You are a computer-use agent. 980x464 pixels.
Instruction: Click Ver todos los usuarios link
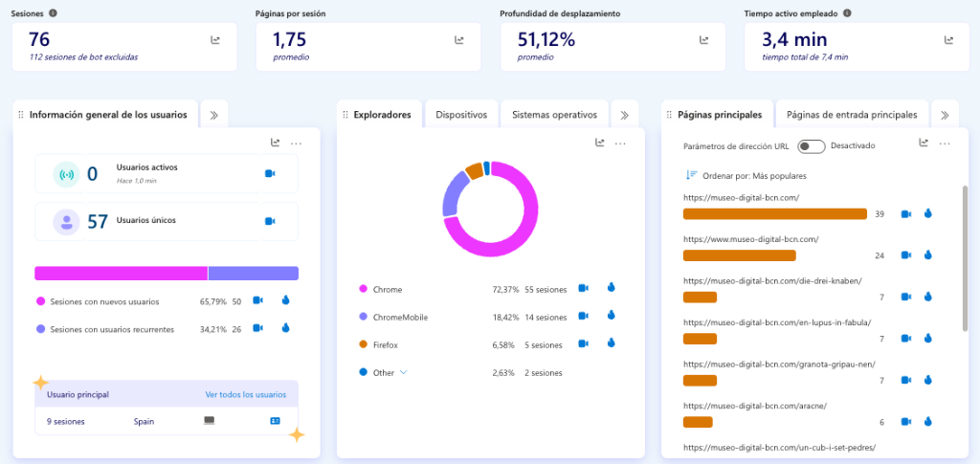click(245, 394)
